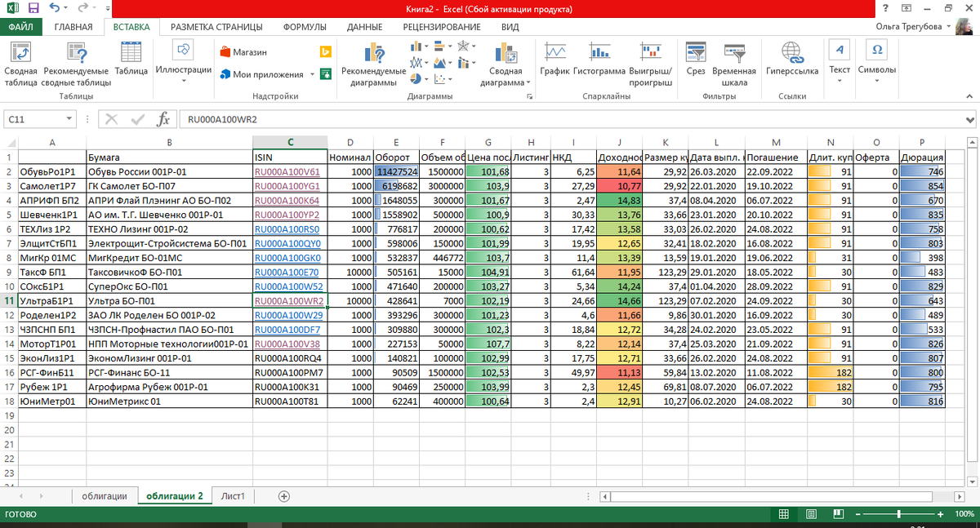Viewport: 980px width, 528px height.
Task: Save the workbook from Quick Access Toolbar
Action: tap(33, 9)
